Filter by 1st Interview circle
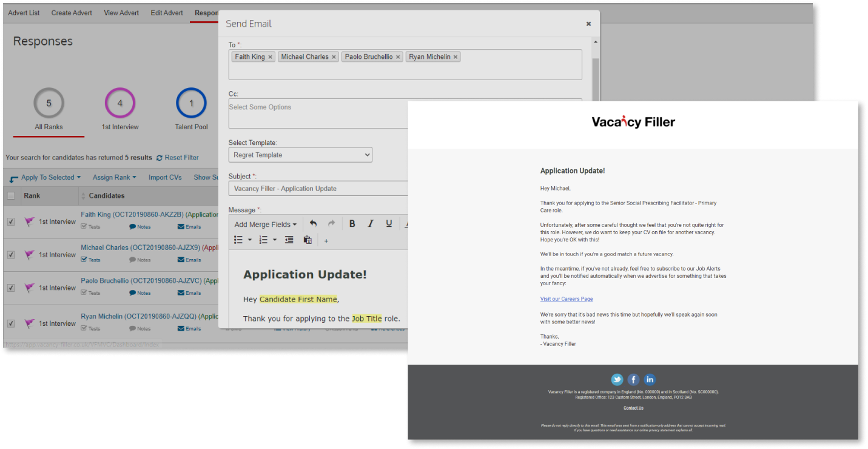868x449 pixels. click(120, 103)
